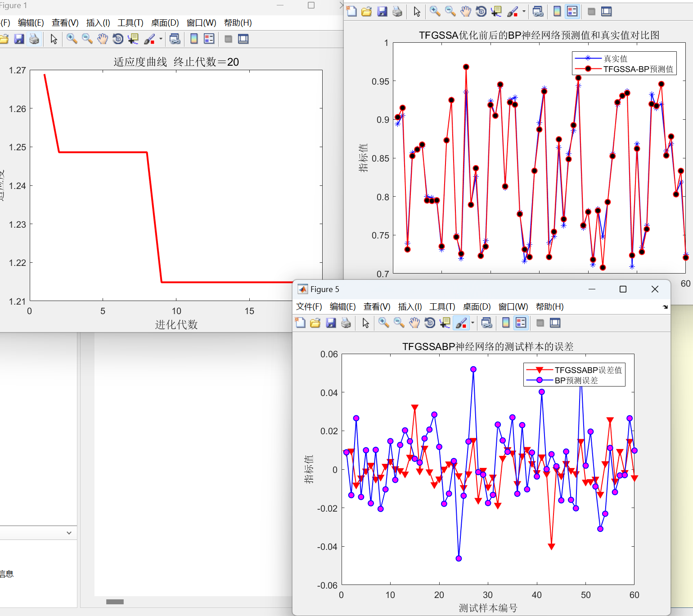Click Link Plot icon in Figure 5 toolbar
The height and width of the screenshot is (616, 693).
486,323
